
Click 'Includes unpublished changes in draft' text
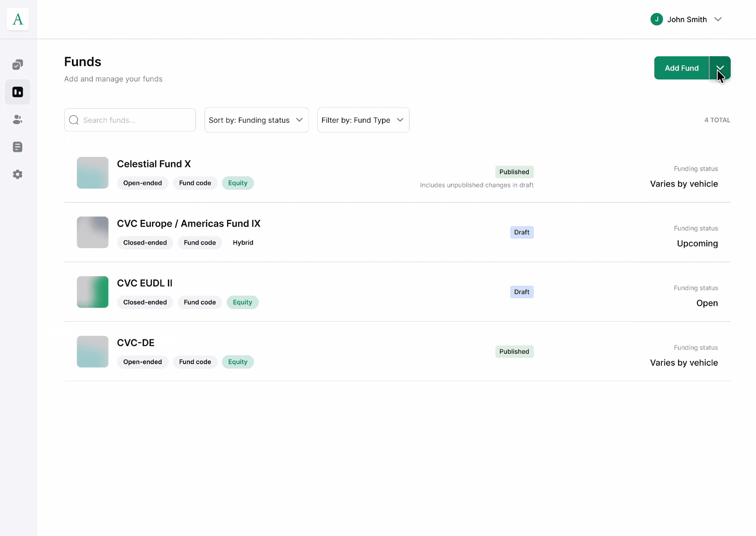tap(477, 185)
